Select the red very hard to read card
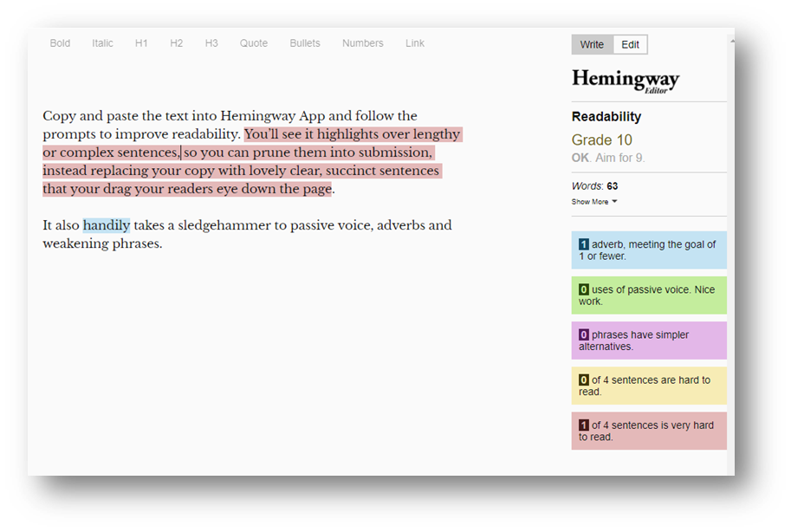 pos(649,431)
